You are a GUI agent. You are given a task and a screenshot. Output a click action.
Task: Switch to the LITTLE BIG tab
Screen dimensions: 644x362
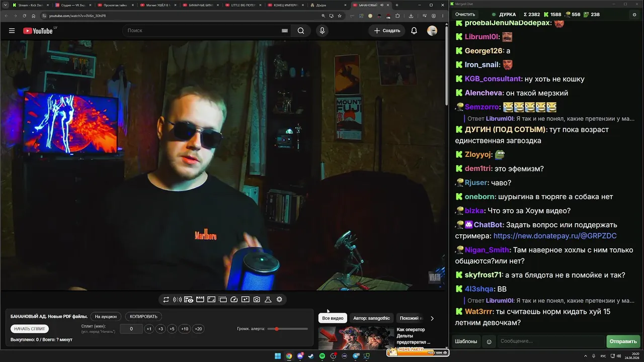pyautogui.click(x=243, y=5)
